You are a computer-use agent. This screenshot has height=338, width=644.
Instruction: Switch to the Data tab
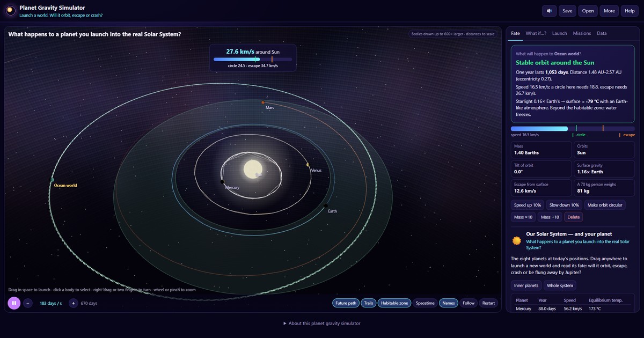602,33
